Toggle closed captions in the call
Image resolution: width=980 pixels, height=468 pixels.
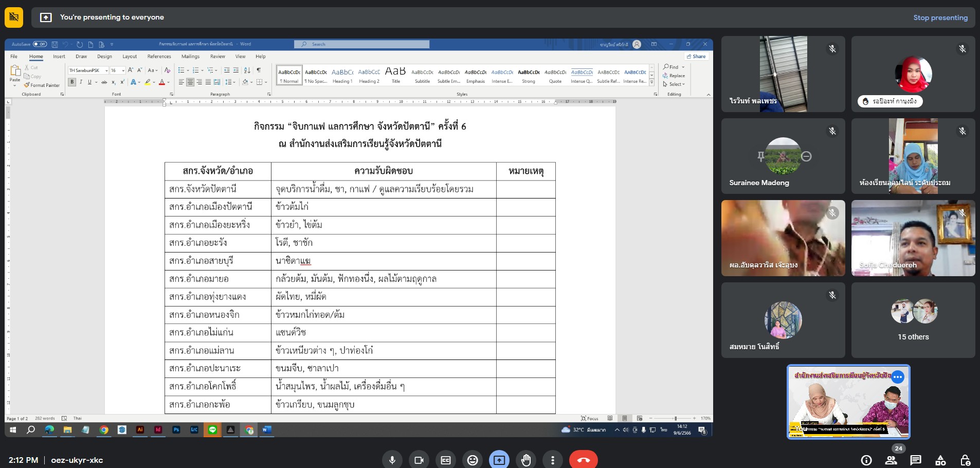point(445,460)
